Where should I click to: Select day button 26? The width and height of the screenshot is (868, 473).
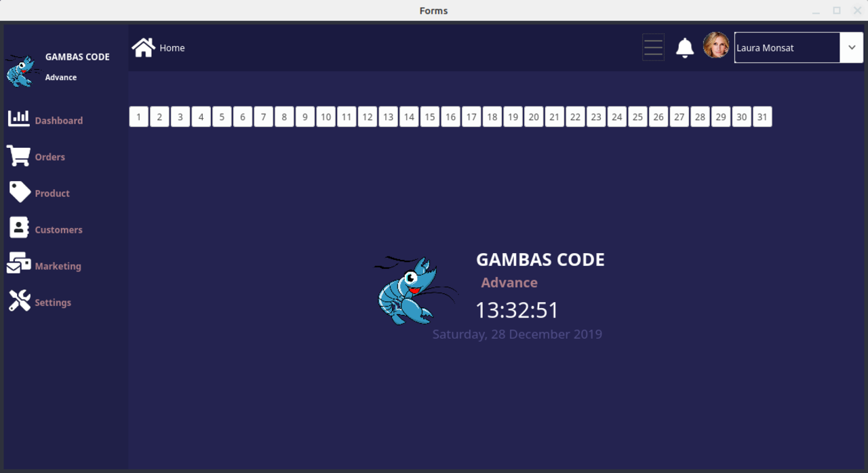(658, 117)
